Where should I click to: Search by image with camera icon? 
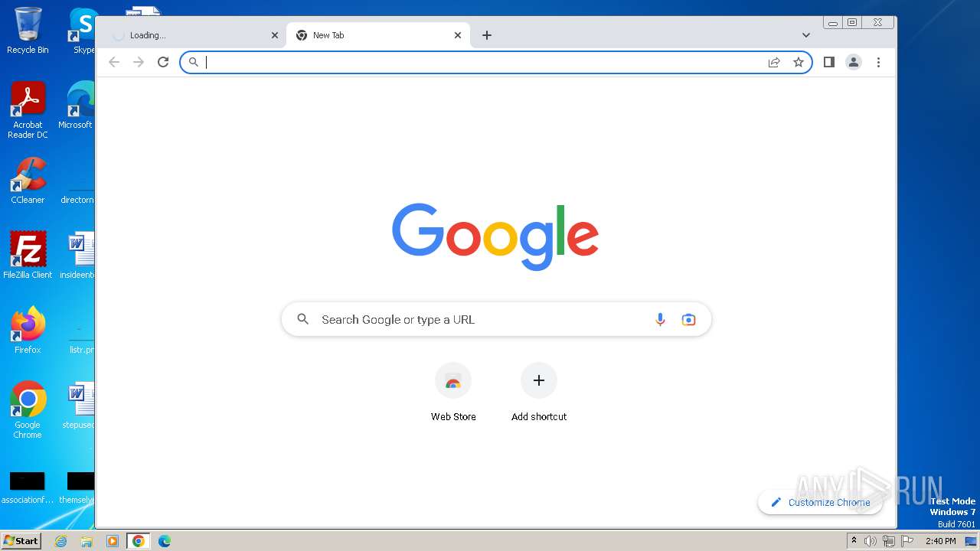tap(688, 319)
